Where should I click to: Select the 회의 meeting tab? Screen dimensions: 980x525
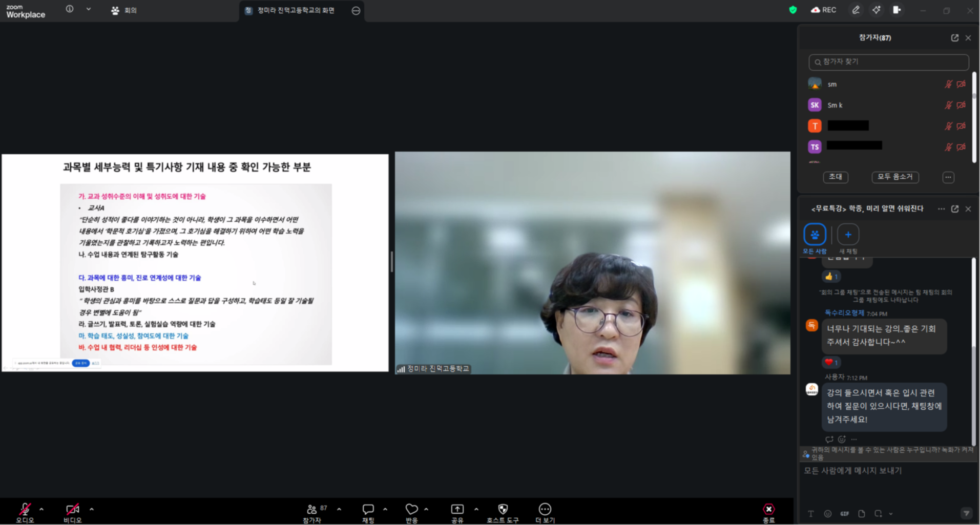(x=124, y=10)
